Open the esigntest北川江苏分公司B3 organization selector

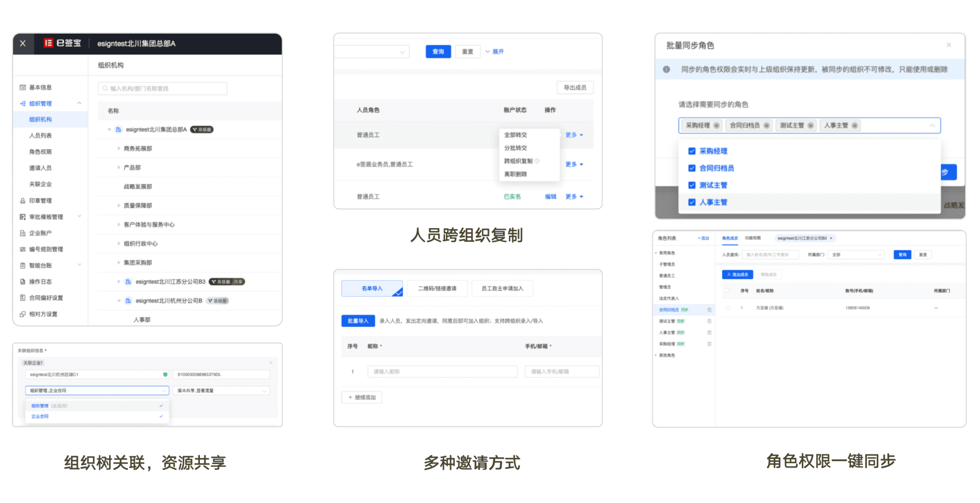point(805,238)
